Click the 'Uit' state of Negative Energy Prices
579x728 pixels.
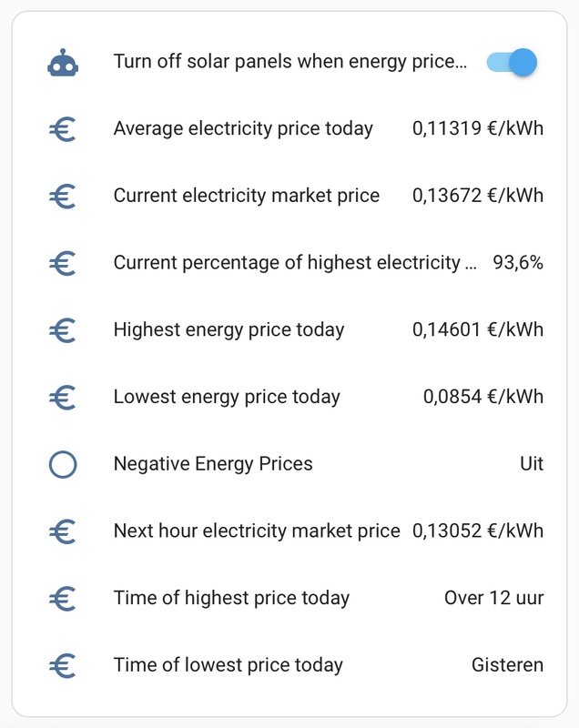[531, 464]
